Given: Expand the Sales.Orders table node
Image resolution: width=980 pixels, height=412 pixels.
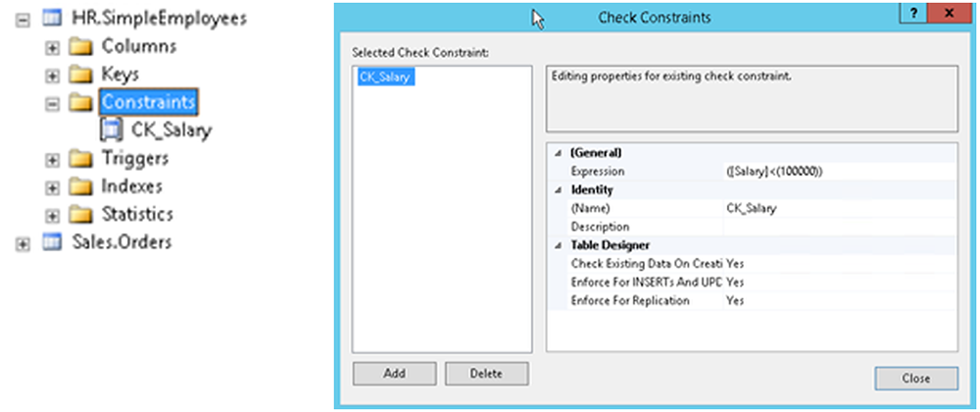Looking at the screenshot, I should [23, 243].
